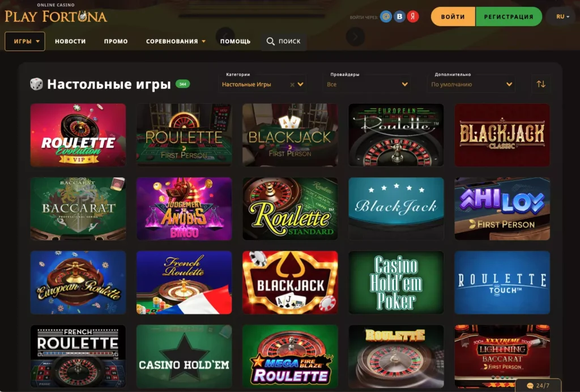This screenshot has height=392, width=580.
Task: Open the Новости menu item
Action: pyautogui.click(x=70, y=41)
